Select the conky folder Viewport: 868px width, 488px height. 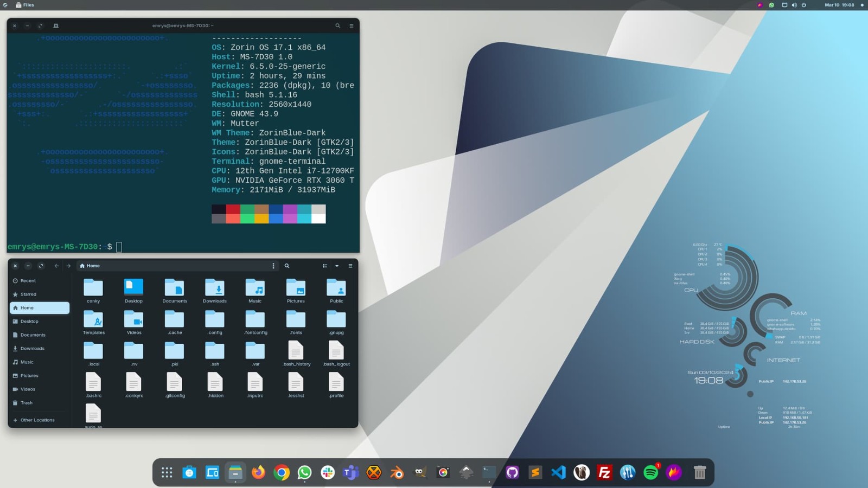click(93, 291)
